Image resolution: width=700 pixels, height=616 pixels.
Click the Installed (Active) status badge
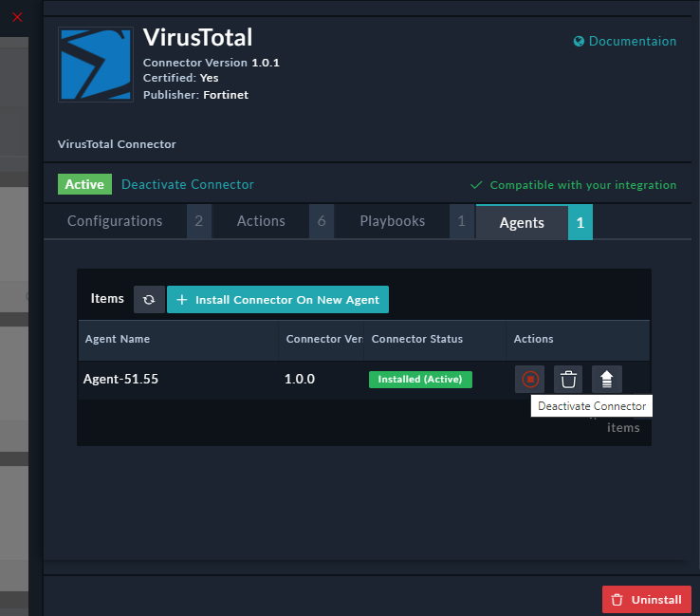click(x=420, y=380)
